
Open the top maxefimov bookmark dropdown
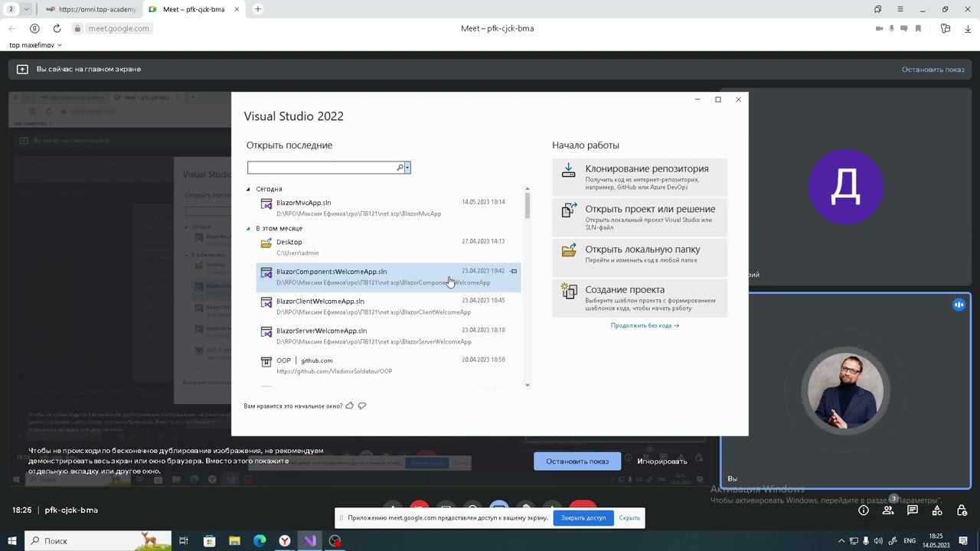[35, 45]
